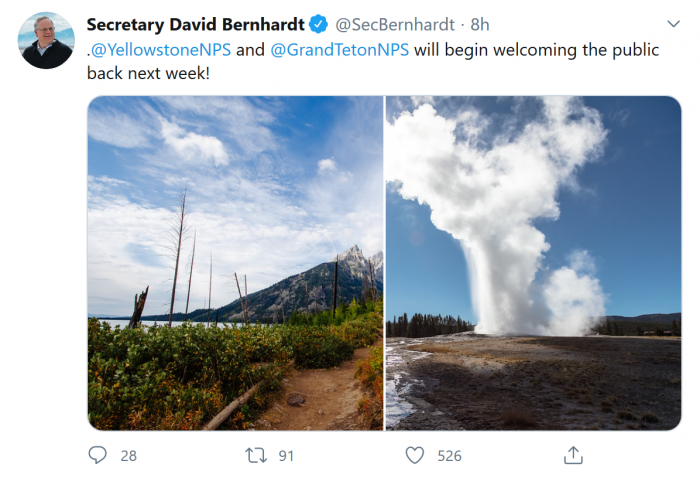Open the Grand Teton trail photo
This screenshot has height=478, width=700.
pos(235,263)
